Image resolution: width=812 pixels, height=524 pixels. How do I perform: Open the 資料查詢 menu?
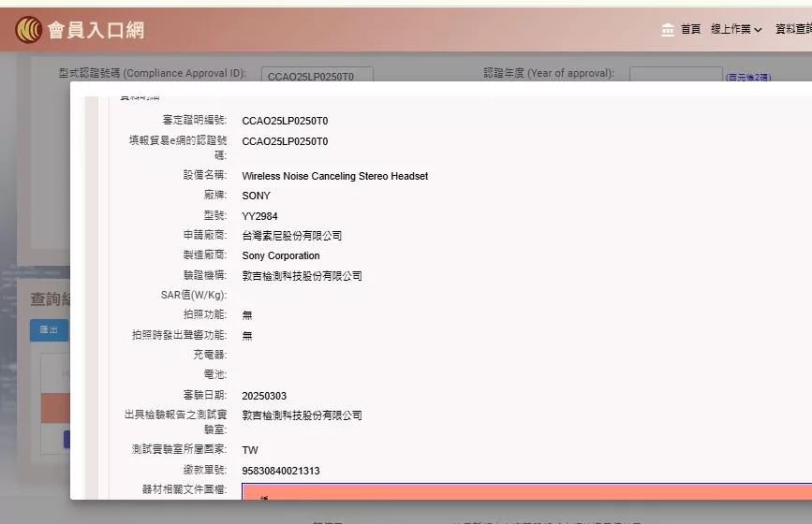pos(792,30)
